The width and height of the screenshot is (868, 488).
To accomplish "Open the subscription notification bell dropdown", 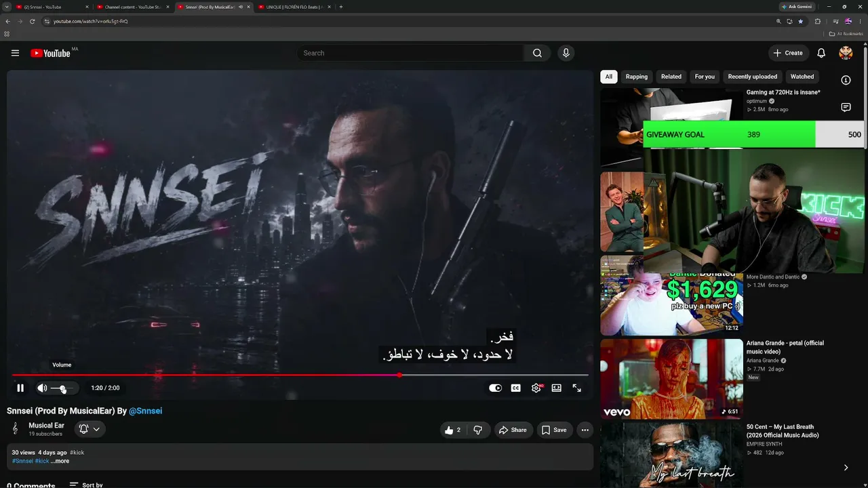I will 90,429.
